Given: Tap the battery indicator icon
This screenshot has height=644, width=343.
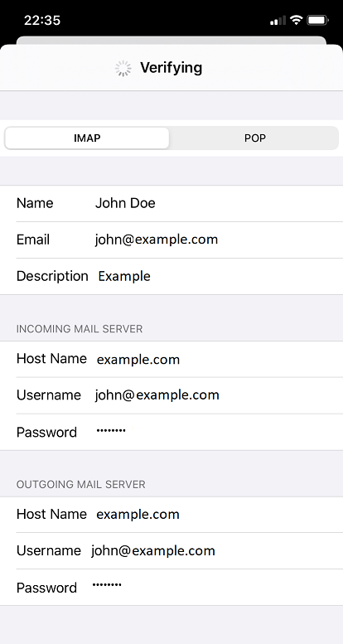Looking at the screenshot, I should (x=317, y=20).
